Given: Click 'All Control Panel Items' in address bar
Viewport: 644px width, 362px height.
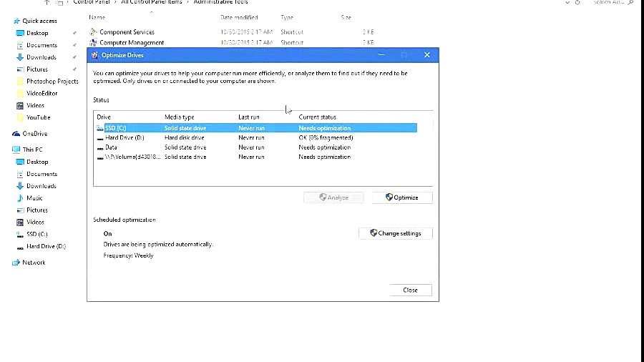Looking at the screenshot, I should (x=152, y=2).
